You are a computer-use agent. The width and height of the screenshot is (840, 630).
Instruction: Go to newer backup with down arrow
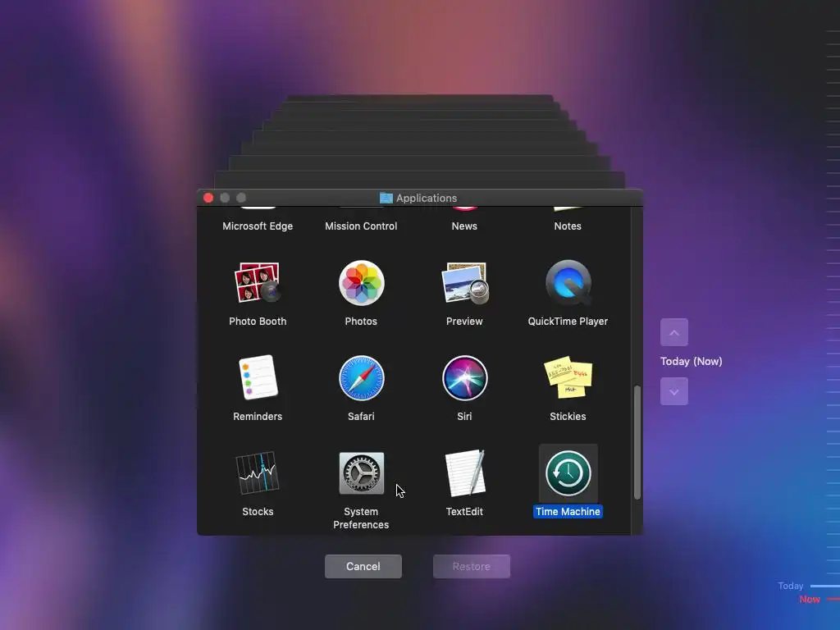674,391
